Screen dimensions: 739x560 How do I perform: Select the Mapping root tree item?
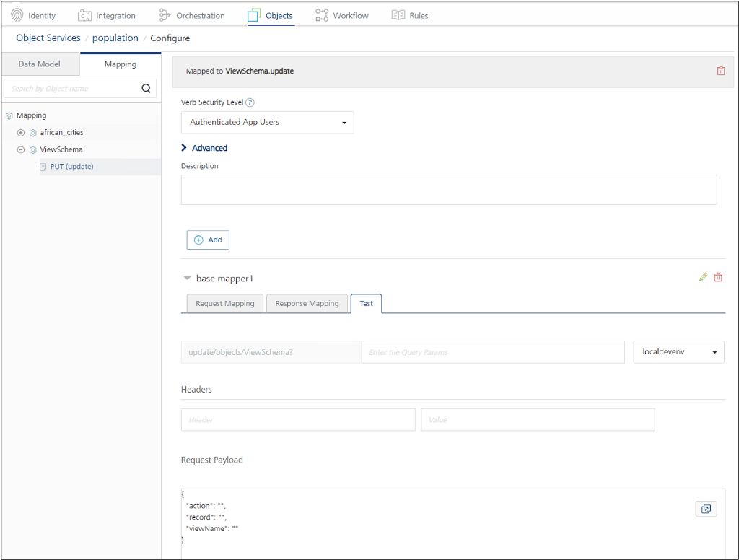point(31,115)
